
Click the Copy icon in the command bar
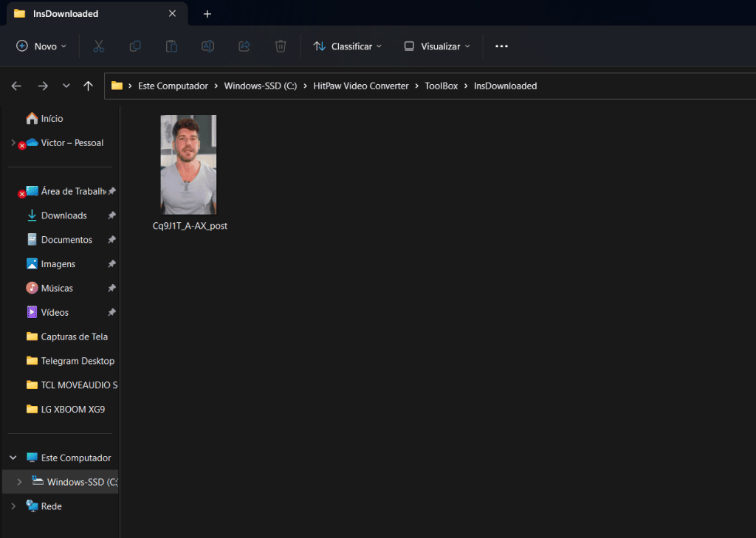click(134, 46)
